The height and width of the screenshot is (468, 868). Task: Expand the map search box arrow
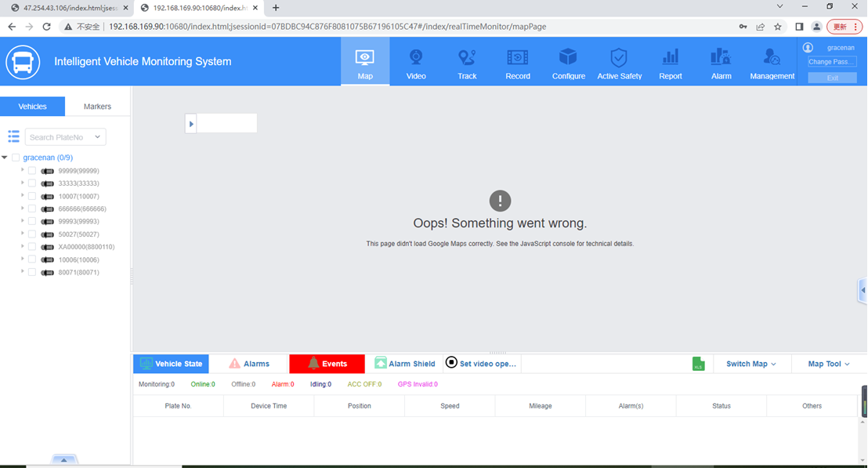click(191, 124)
